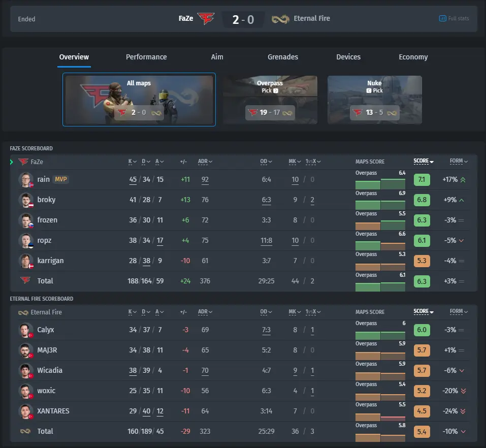
Task: Click ropz's player avatar
Action: point(26,241)
